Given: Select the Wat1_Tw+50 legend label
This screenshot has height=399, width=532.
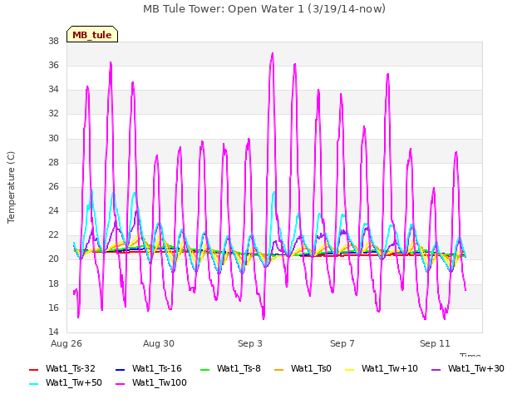Looking at the screenshot, I should tap(74, 382).
